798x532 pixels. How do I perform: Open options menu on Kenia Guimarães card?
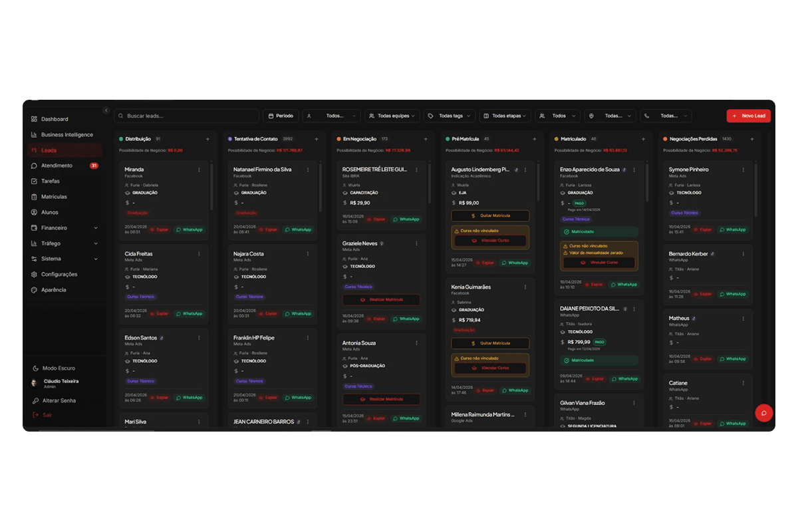pos(525,287)
